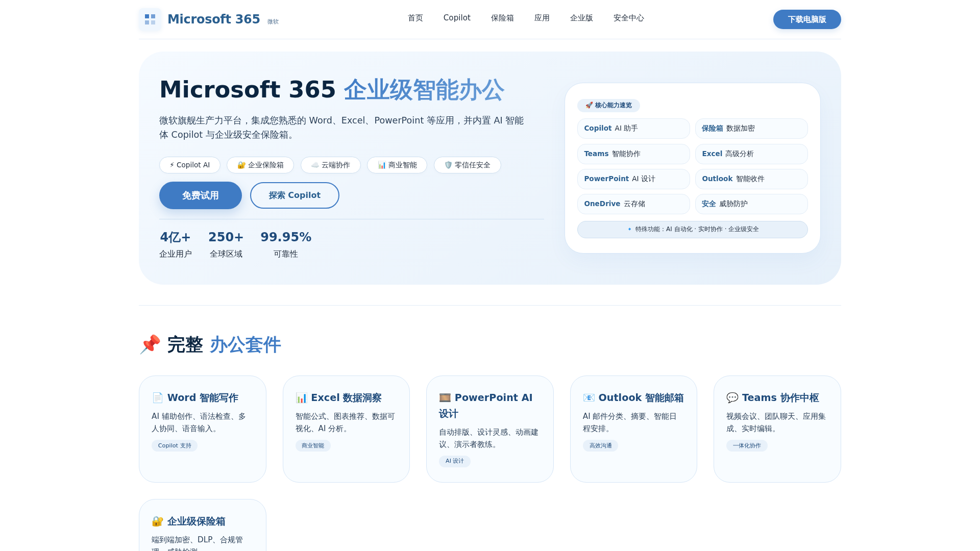The width and height of the screenshot is (980, 551).
Task: Click the 高效沟通 tag on Outlook card
Action: pyautogui.click(x=600, y=446)
